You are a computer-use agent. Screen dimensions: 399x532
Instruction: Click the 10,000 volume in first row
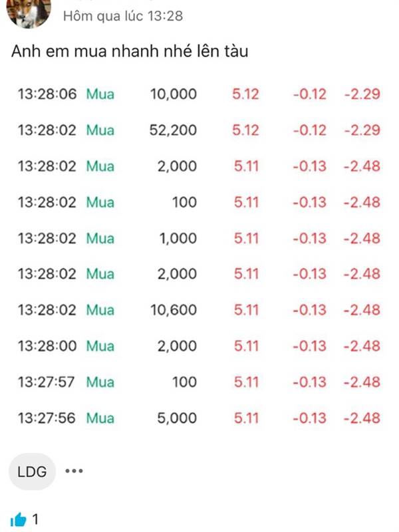[x=174, y=94]
